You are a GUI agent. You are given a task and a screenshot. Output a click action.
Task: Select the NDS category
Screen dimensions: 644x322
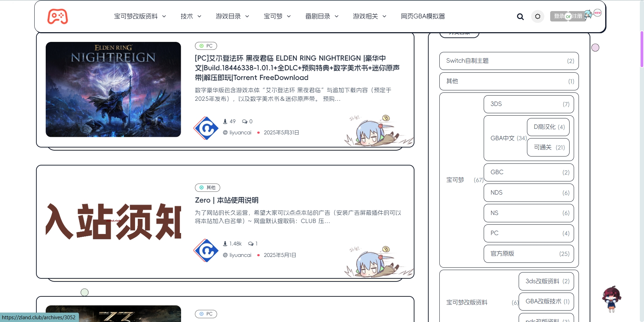529,193
